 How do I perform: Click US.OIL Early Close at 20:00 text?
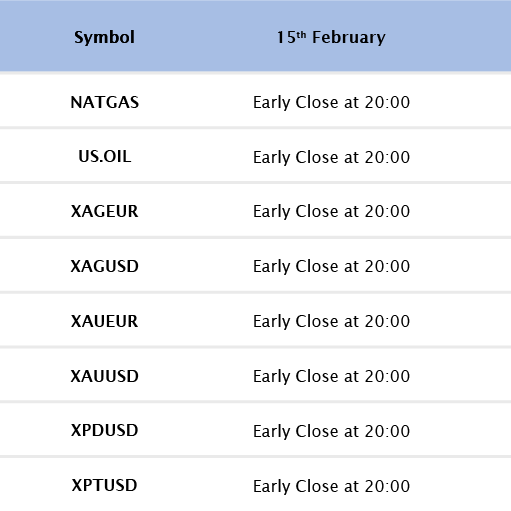point(331,157)
